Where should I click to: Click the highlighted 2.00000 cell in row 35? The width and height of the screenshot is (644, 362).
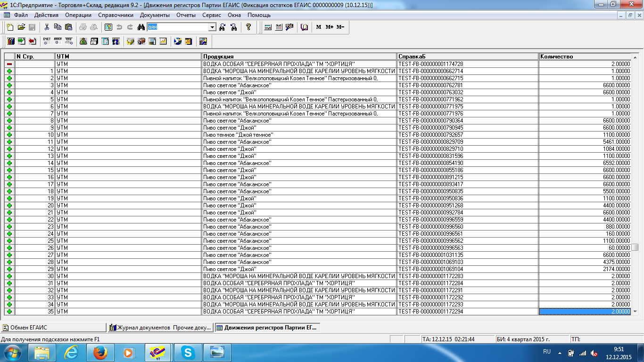585,312
